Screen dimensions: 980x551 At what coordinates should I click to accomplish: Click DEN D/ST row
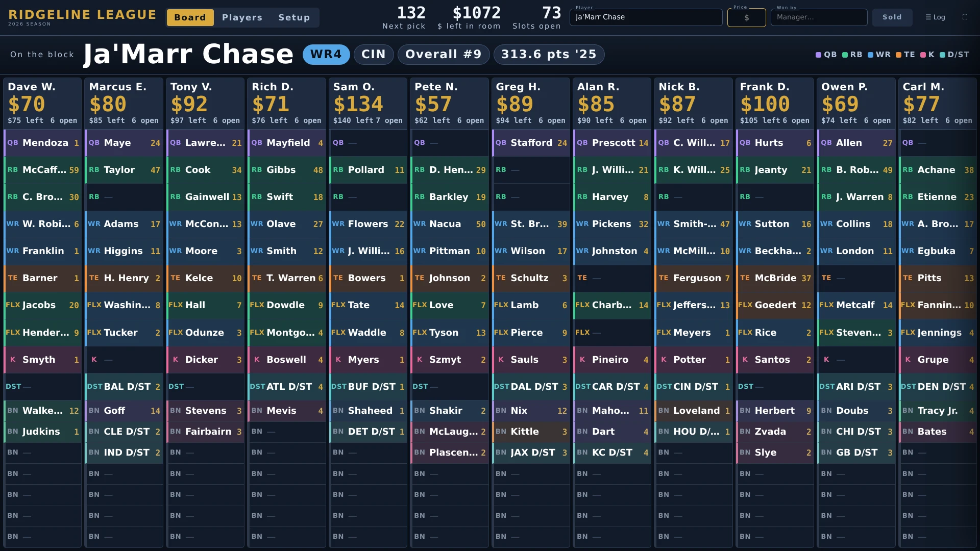tap(938, 387)
